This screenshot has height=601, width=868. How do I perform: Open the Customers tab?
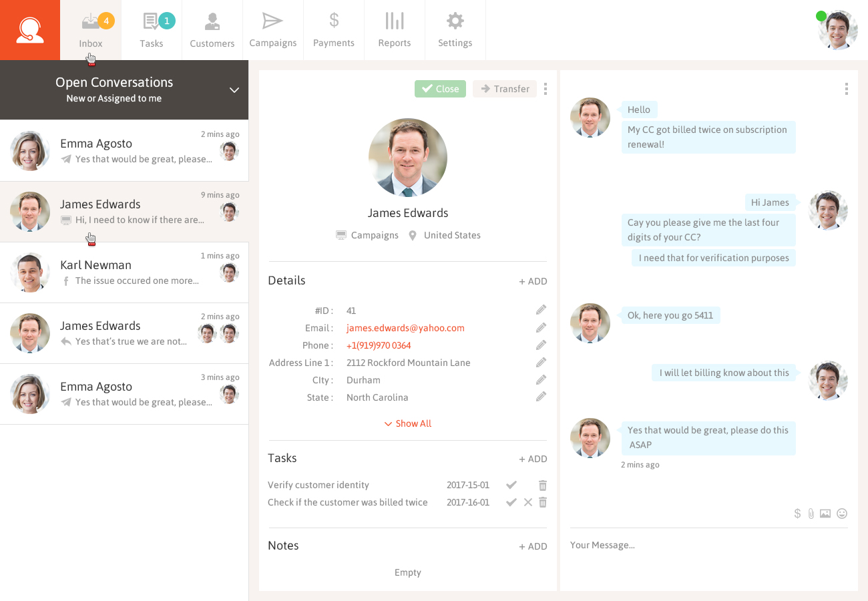[212, 30]
